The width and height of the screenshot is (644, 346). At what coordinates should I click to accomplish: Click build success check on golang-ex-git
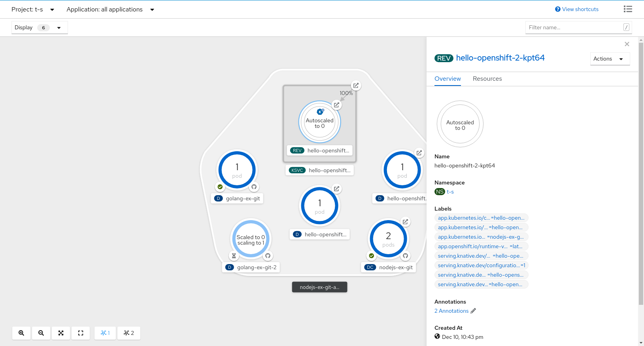click(x=220, y=187)
